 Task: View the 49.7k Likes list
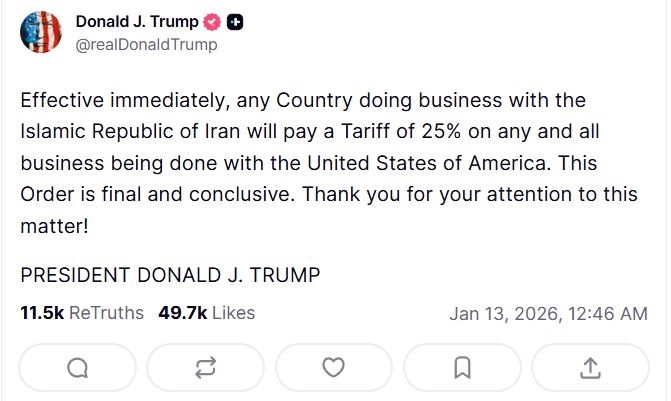tap(206, 313)
